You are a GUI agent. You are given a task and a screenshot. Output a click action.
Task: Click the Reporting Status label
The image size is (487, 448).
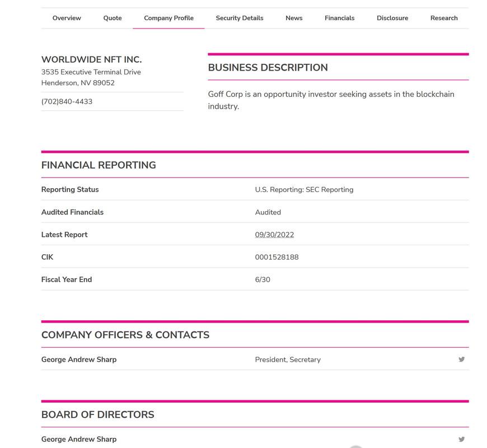click(70, 189)
